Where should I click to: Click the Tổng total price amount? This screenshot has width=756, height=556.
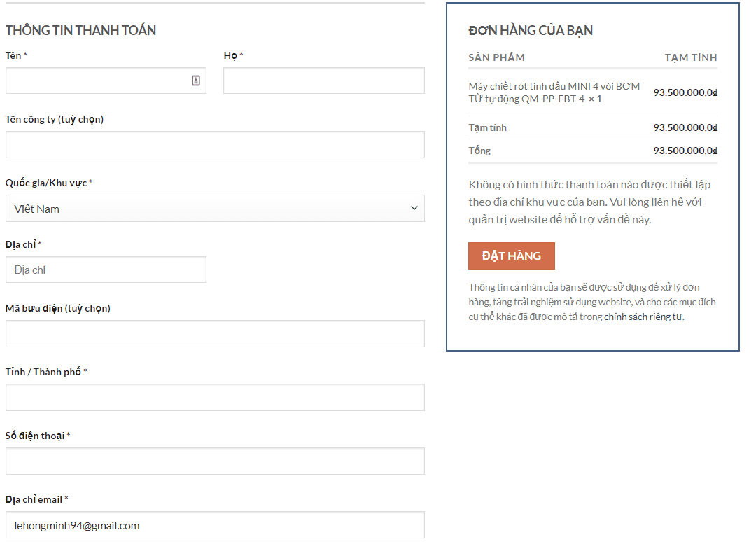685,151
